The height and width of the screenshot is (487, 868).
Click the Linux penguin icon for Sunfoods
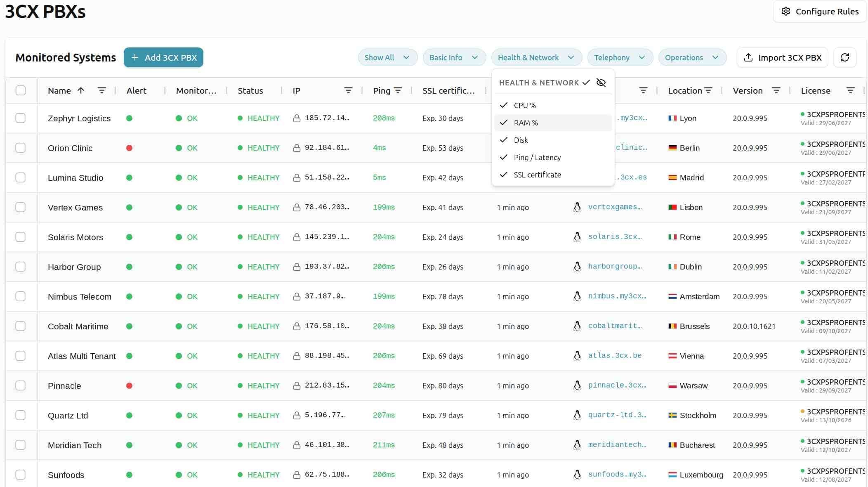[577, 475]
